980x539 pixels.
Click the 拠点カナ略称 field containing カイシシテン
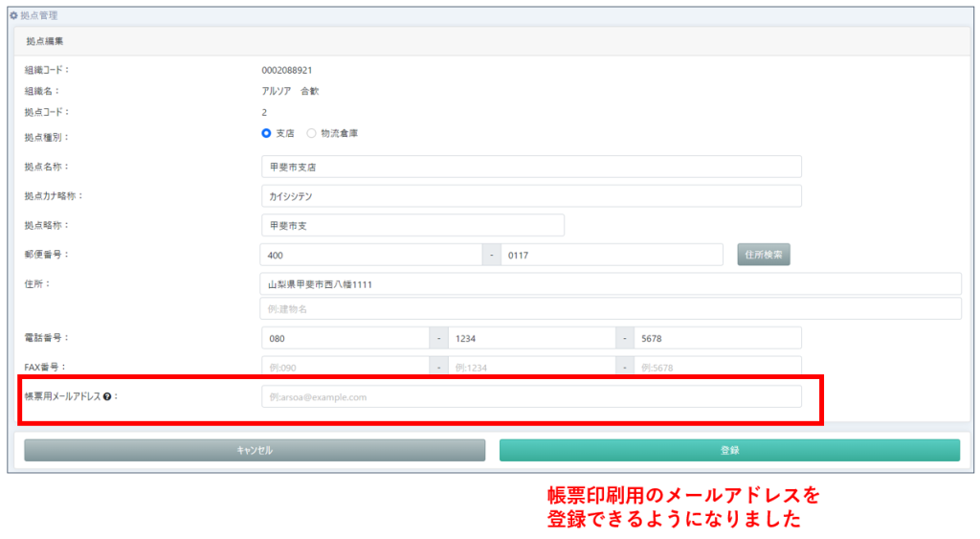pyautogui.click(x=531, y=196)
